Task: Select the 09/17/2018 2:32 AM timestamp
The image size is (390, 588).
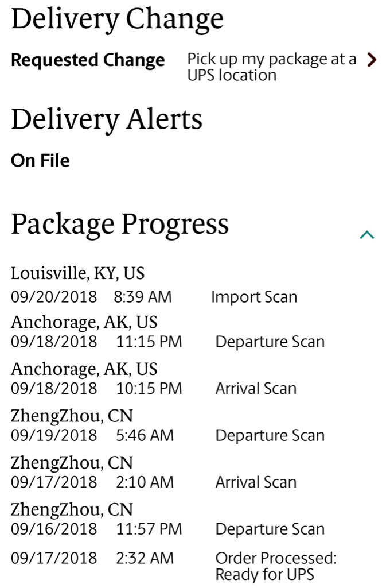Action: [x=92, y=558]
